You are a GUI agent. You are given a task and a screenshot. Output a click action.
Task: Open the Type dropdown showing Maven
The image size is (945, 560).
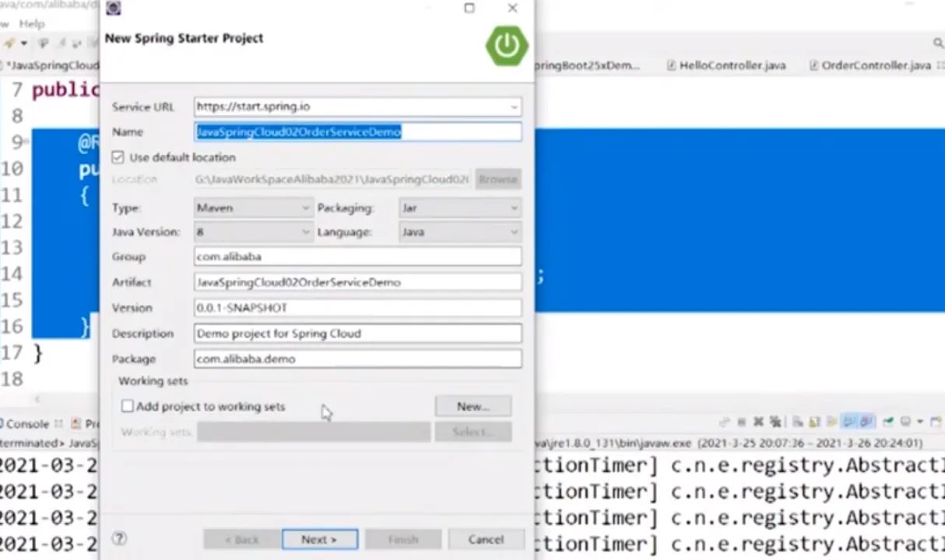click(254, 208)
